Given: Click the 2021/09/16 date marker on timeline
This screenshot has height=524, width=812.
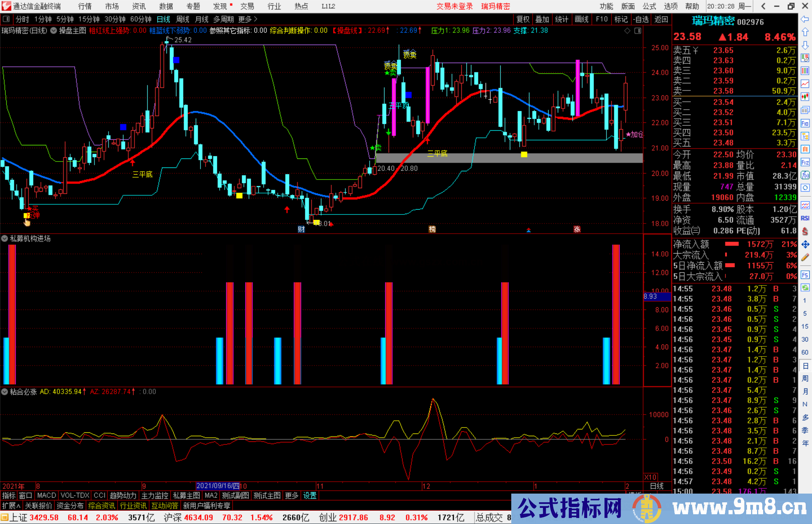Looking at the screenshot, I should pos(218,486).
